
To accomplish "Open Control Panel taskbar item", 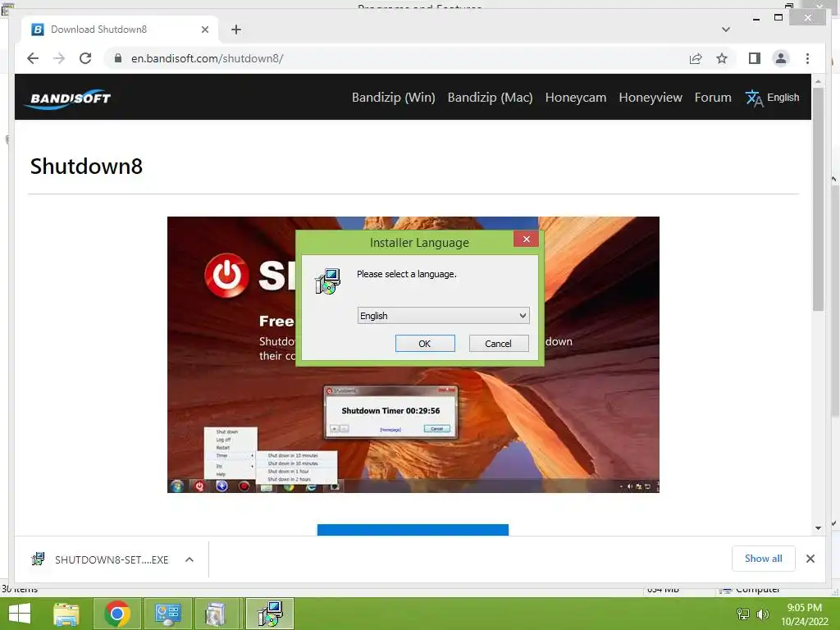I will tap(167, 614).
